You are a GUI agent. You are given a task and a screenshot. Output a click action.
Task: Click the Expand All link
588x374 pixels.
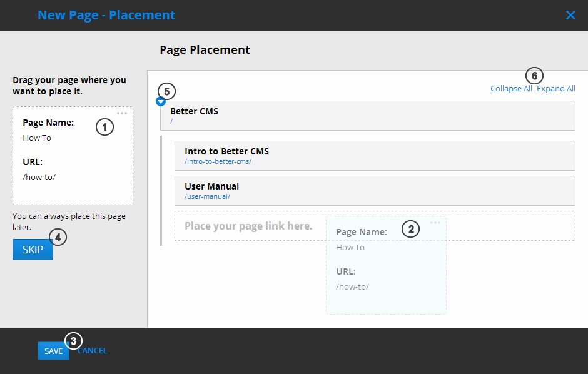coord(556,89)
